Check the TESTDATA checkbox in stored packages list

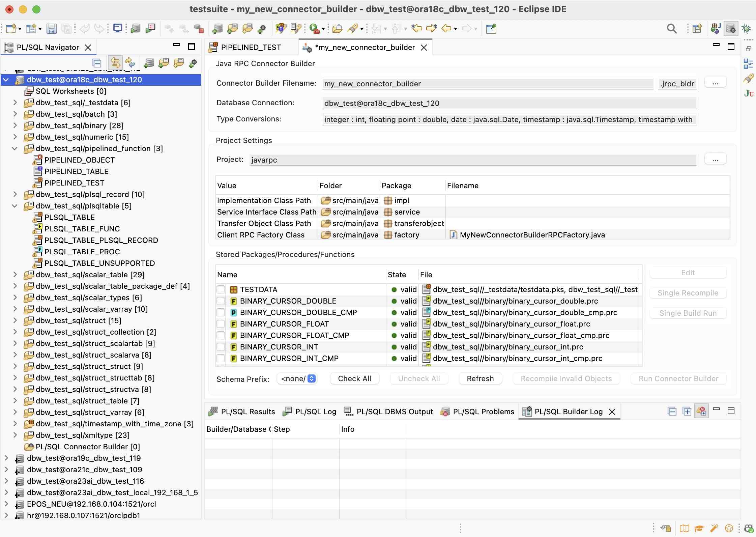point(221,289)
